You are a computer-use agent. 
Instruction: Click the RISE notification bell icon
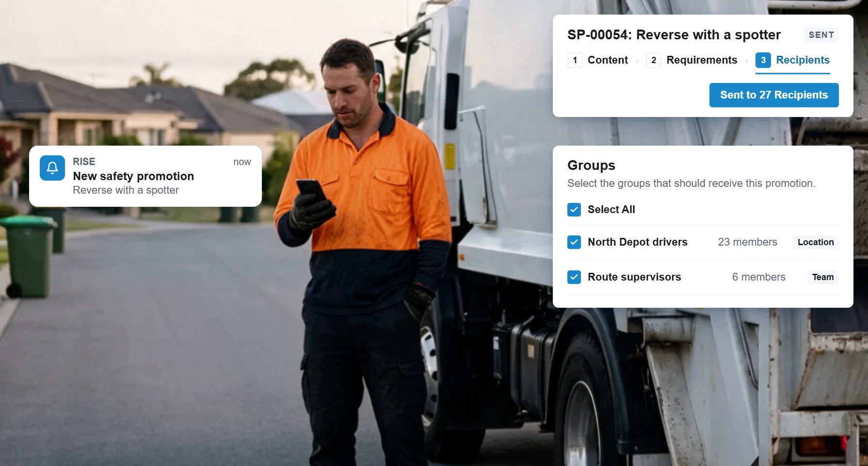(x=52, y=168)
